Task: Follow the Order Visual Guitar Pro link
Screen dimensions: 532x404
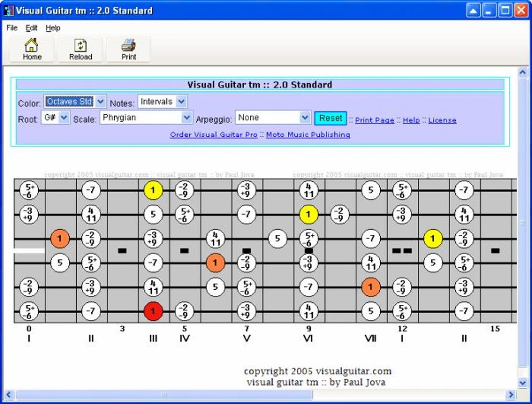Action: click(x=213, y=134)
